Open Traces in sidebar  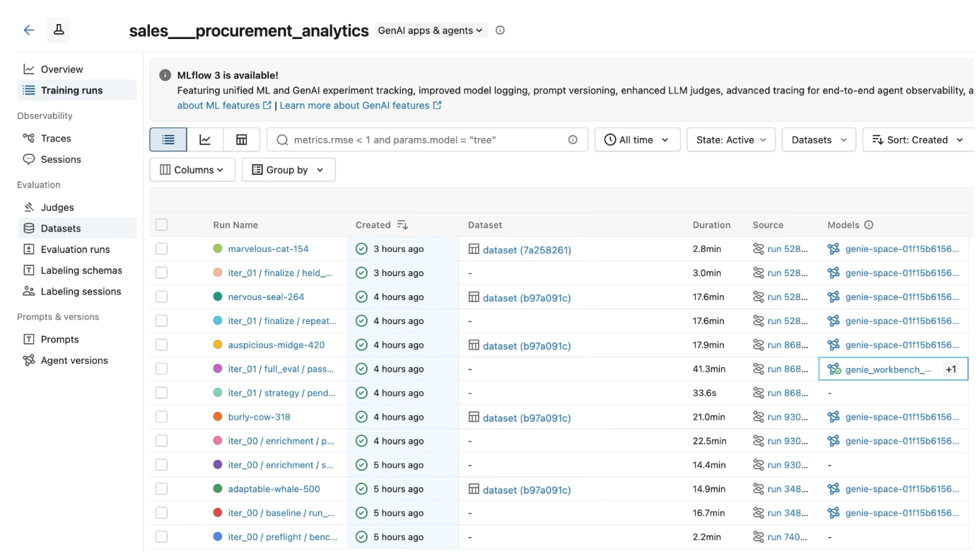point(77,139)
